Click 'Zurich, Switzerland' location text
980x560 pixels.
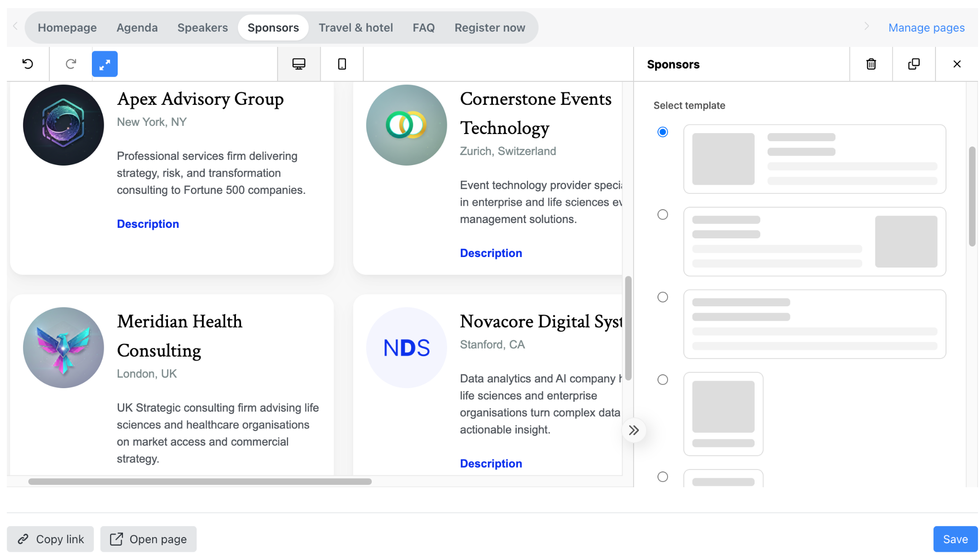(508, 151)
